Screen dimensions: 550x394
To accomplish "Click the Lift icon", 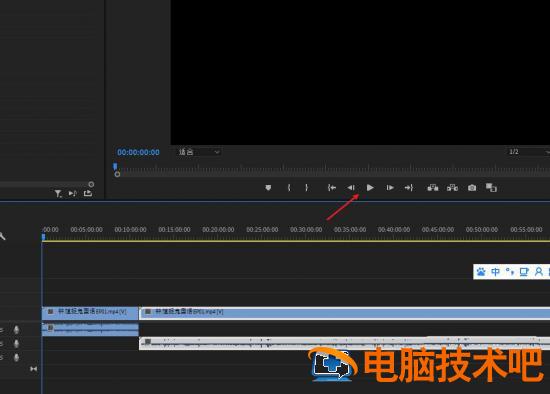I will pos(432,188).
